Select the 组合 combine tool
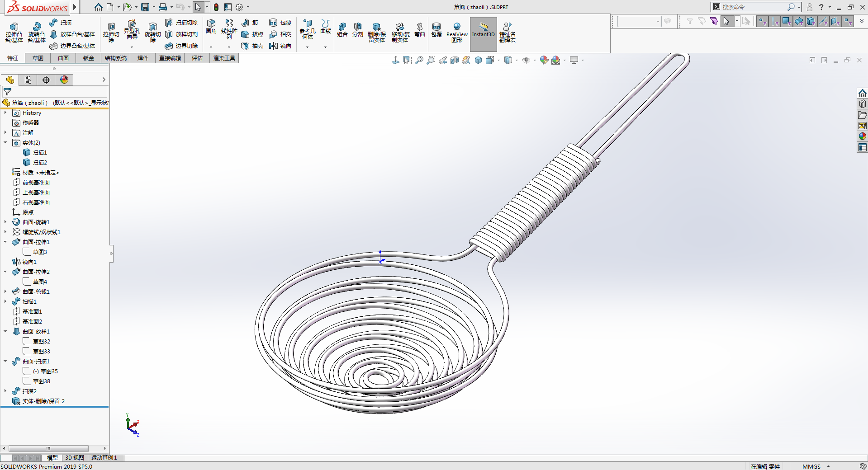 click(342, 30)
